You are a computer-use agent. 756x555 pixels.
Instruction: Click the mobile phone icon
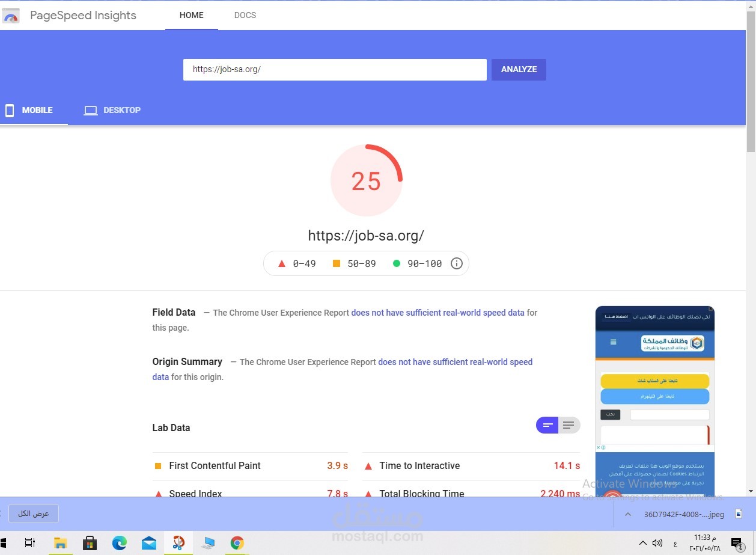pyautogui.click(x=10, y=110)
